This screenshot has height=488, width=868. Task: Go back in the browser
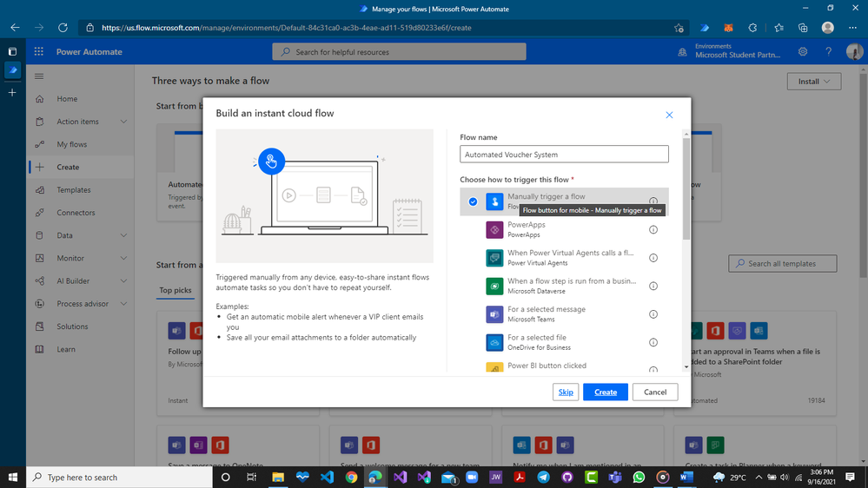point(15,28)
